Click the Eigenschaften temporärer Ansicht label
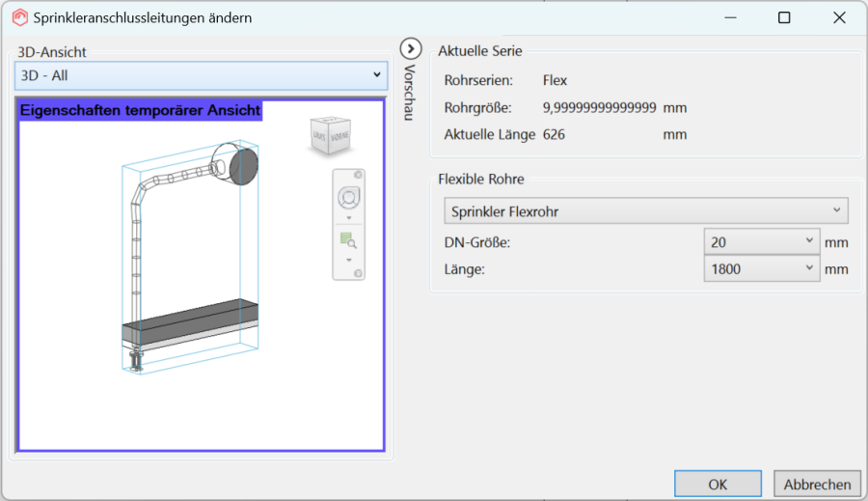 [x=140, y=110]
